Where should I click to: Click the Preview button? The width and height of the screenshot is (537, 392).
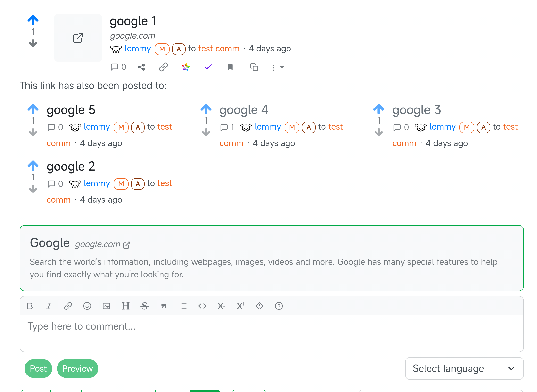(x=77, y=368)
